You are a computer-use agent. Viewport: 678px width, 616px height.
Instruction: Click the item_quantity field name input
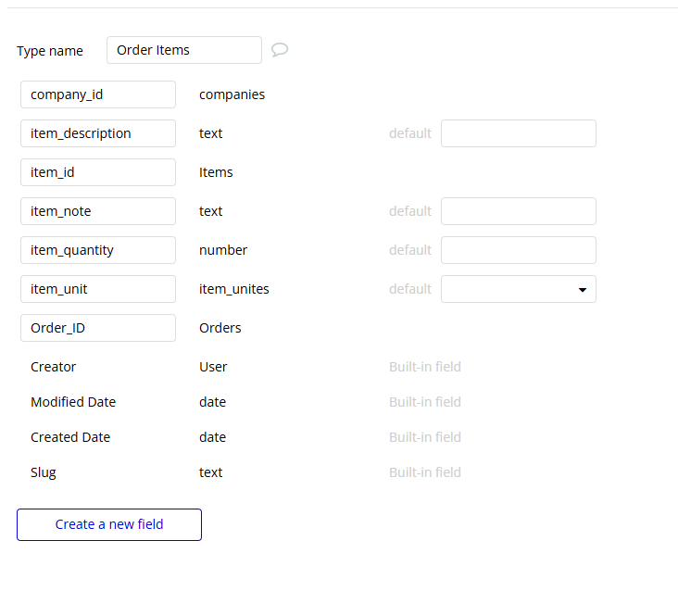(x=98, y=250)
